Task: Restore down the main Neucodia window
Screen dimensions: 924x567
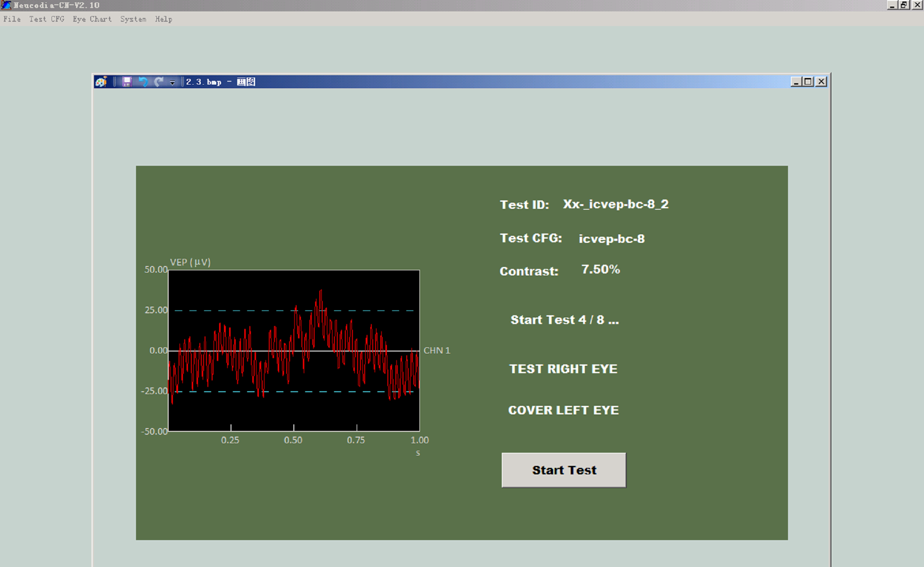Action: pos(904,5)
